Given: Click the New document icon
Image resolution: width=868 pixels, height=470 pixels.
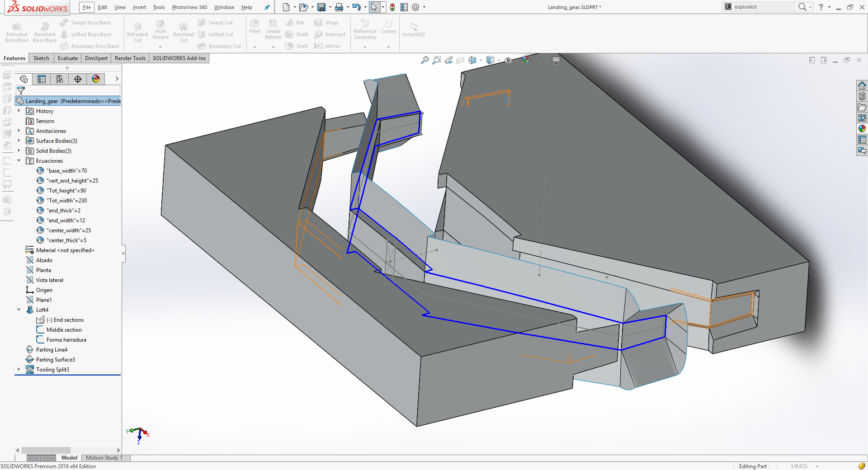Looking at the screenshot, I should coord(286,7).
